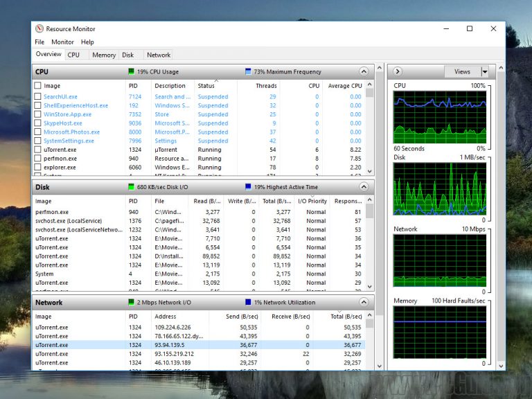The width and height of the screenshot is (532, 399).
Task: Toggle the select-all Image checkbox in CPU header
Action: (x=37, y=85)
